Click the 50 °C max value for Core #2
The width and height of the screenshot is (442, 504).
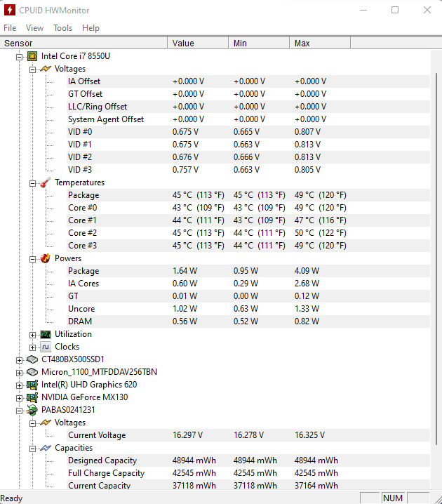pos(320,233)
